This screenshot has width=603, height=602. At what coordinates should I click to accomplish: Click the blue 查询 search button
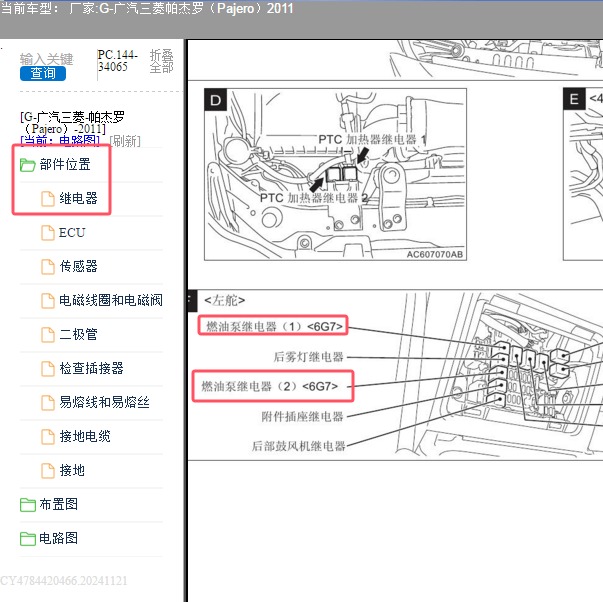[x=43, y=73]
